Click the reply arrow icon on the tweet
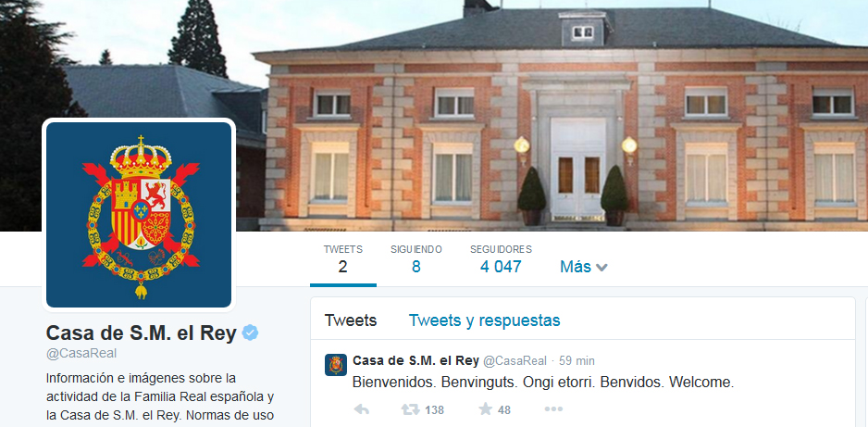 (362, 409)
